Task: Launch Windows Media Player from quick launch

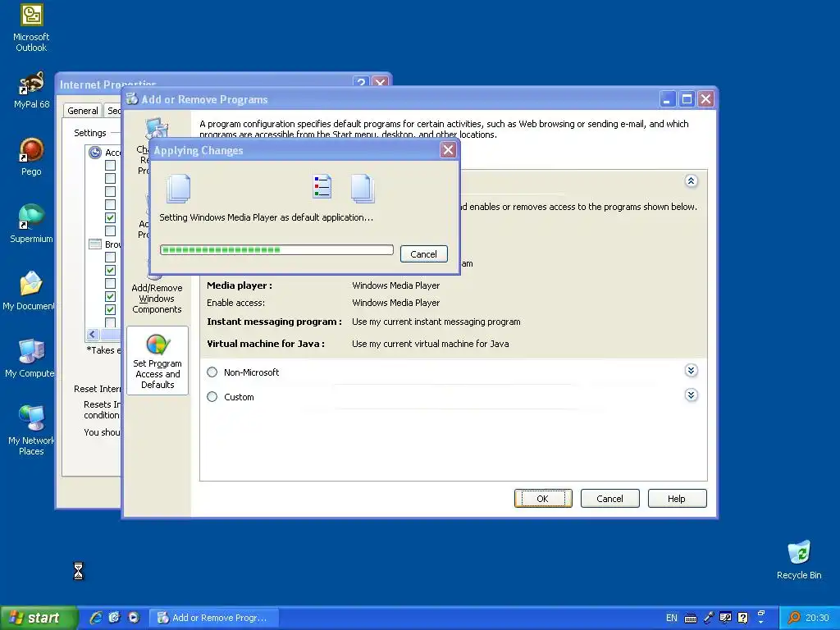Action: click(134, 618)
